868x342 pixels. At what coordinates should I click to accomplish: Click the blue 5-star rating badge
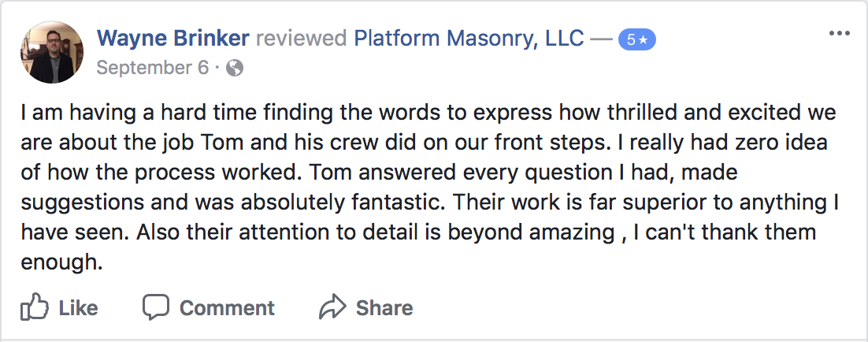[x=636, y=39]
